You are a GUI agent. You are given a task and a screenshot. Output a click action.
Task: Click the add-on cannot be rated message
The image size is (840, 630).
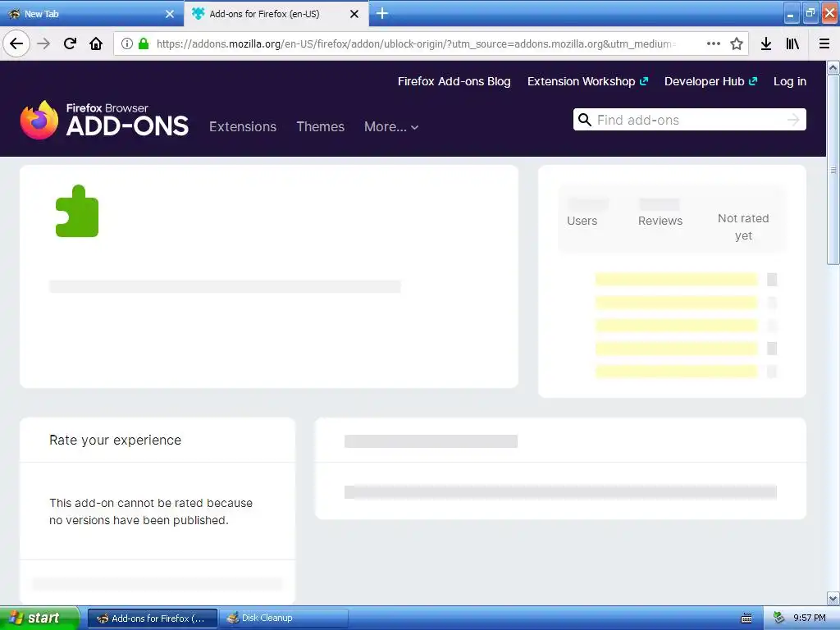coord(151,511)
